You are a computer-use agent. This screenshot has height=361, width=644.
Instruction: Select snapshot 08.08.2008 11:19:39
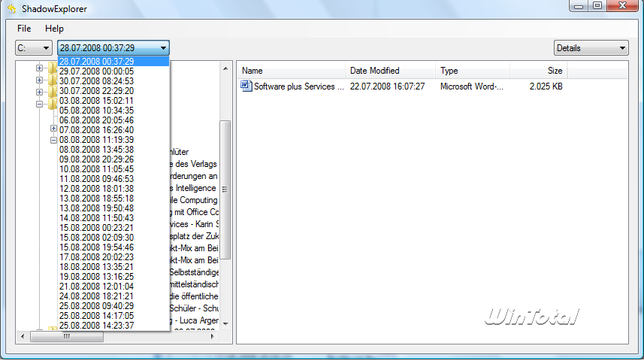tap(113, 140)
